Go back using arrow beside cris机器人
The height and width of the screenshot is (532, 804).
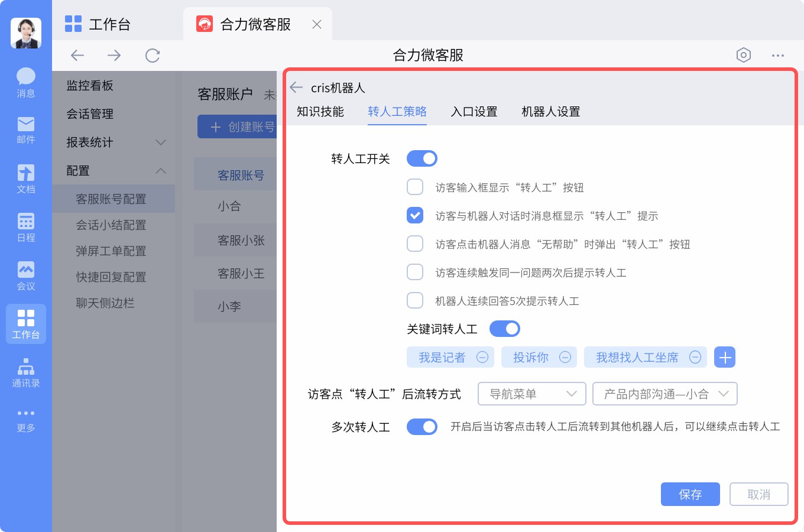(296, 87)
